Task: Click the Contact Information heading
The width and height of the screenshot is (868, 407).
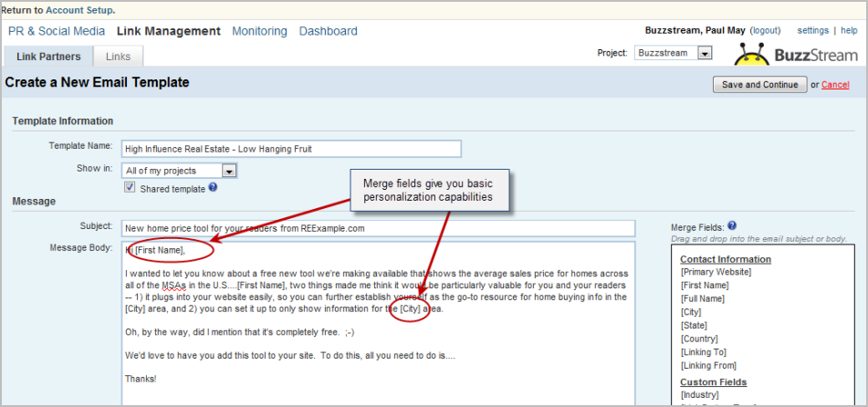Action: (x=726, y=259)
